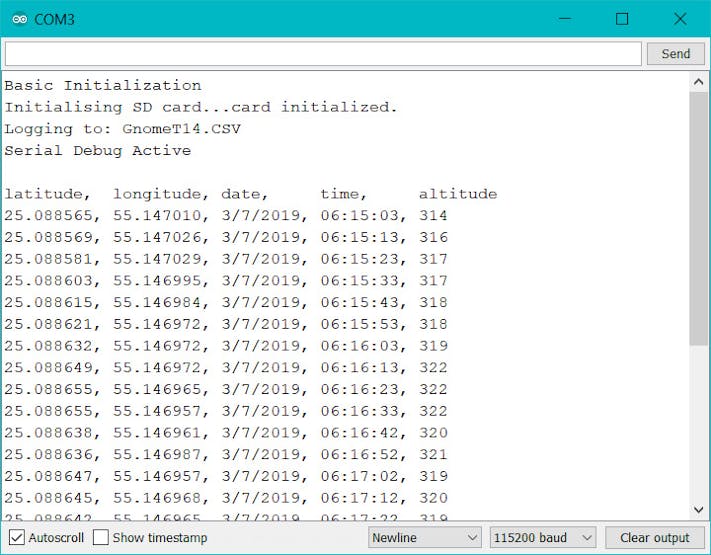Click the 'longitude,' column header text

pos(161,194)
